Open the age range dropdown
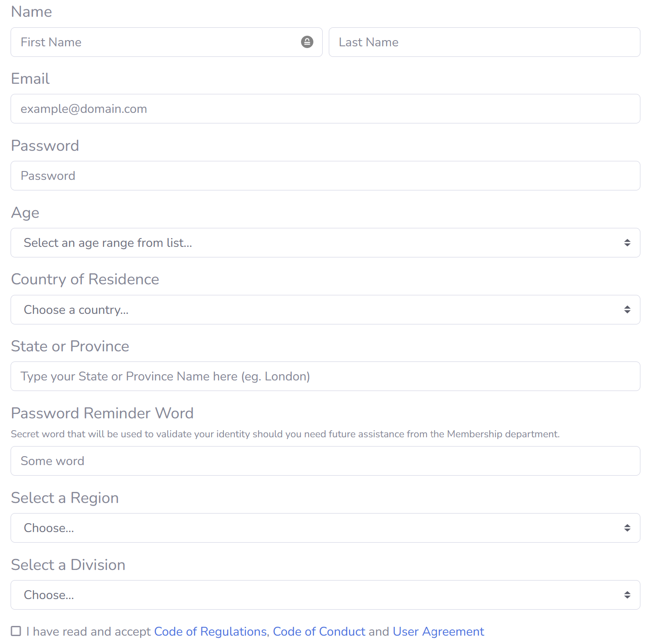The height and width of the screenshot is (644, 647). (x=309, y=243)
